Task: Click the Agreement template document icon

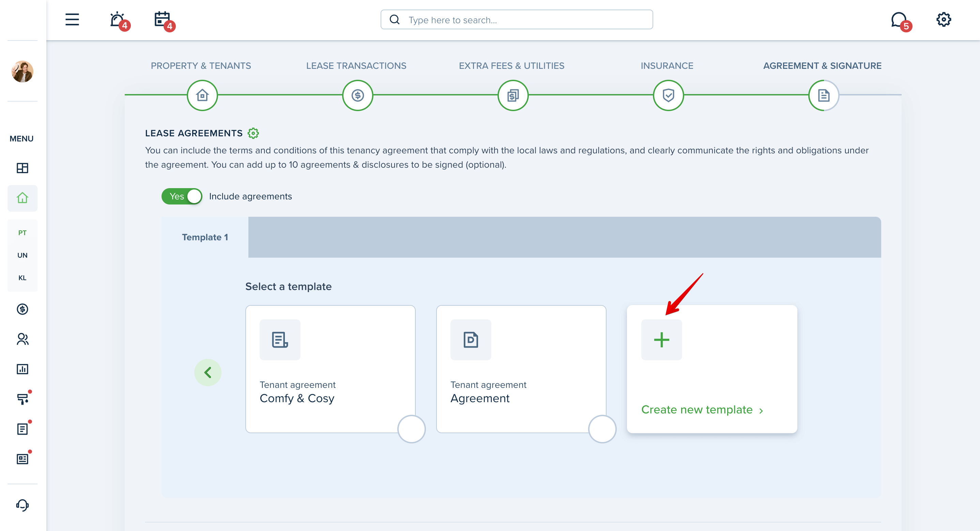Action: click(x=471, y=339)
